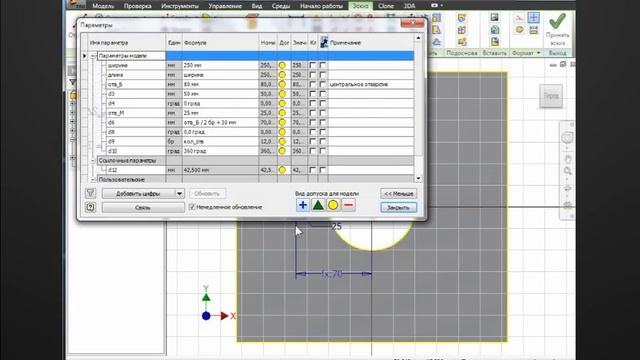Click the 'Закрыть' button
The image size is (640, 360).
pos(398,207)
